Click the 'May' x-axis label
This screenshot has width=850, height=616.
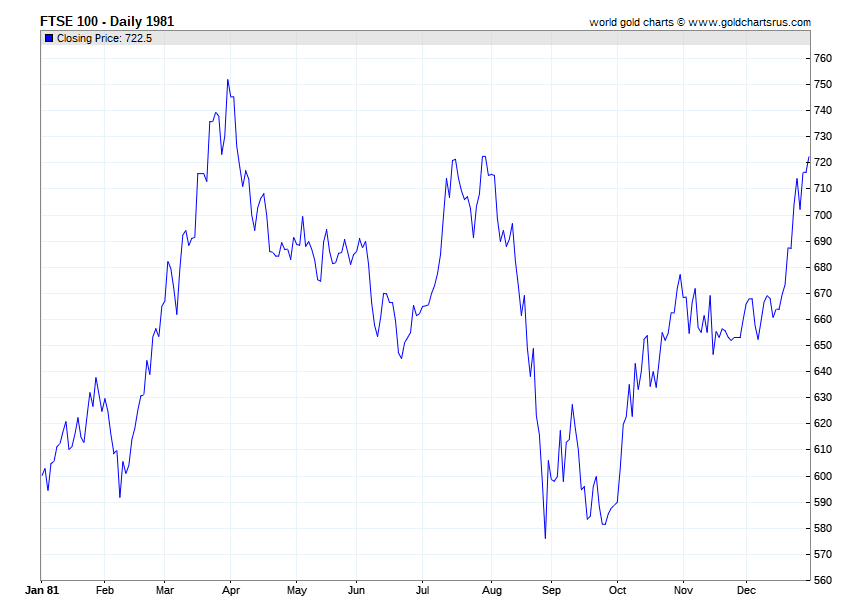point(297,590)
